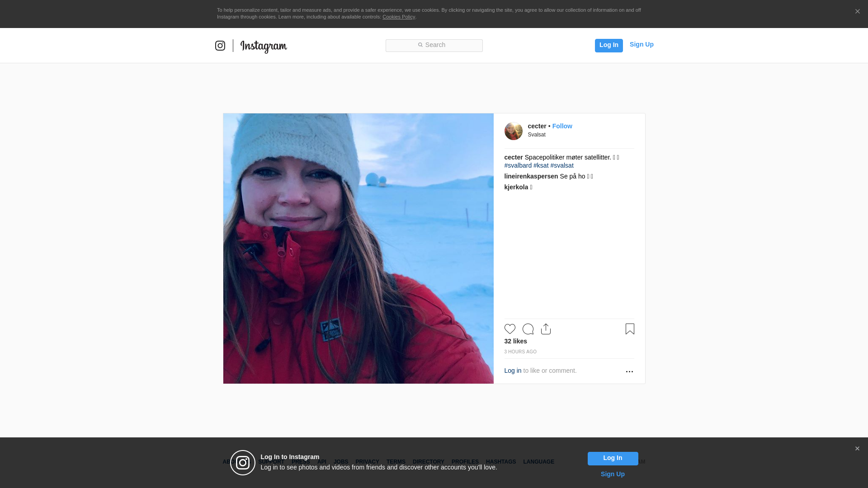The width and height of the screenshot is (868, 488).
Task: Open cecter username in post header
Action: [537, 126]
